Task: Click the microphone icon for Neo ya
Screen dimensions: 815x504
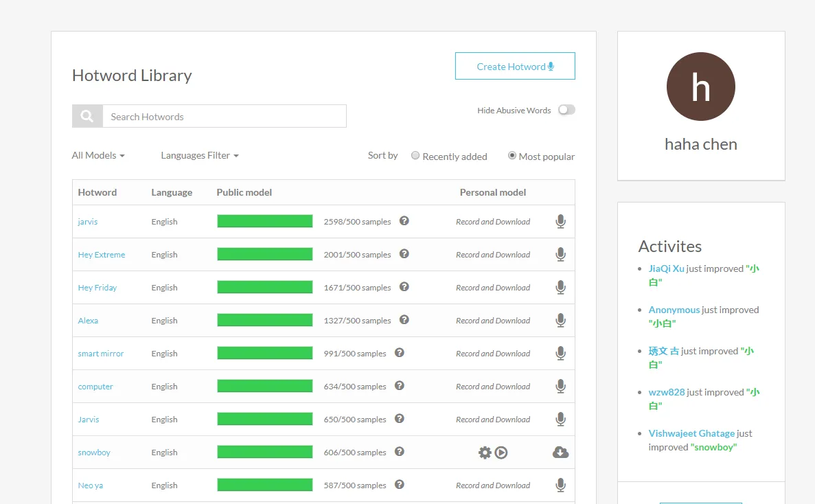Action: tap(560, 485)
